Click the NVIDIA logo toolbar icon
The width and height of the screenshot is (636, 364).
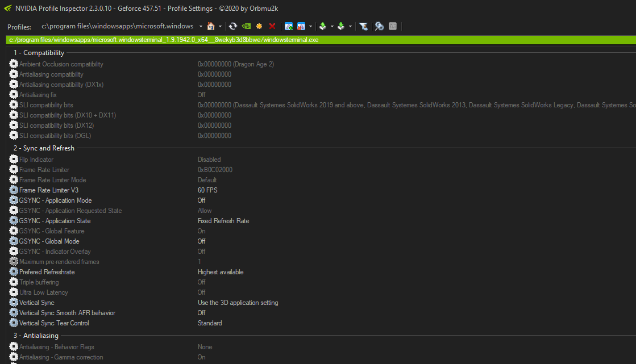coord(246,26)
